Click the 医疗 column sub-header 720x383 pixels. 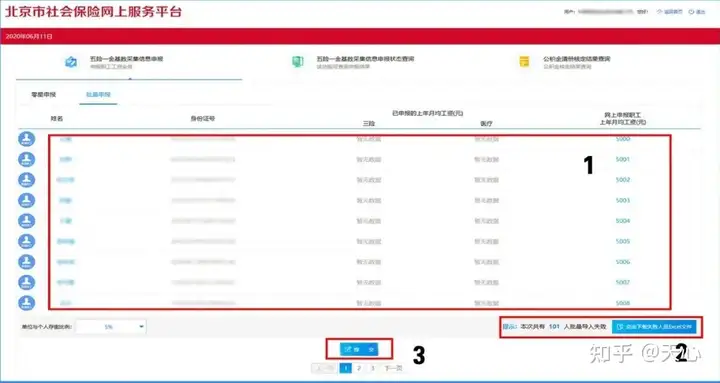[486, 123]
